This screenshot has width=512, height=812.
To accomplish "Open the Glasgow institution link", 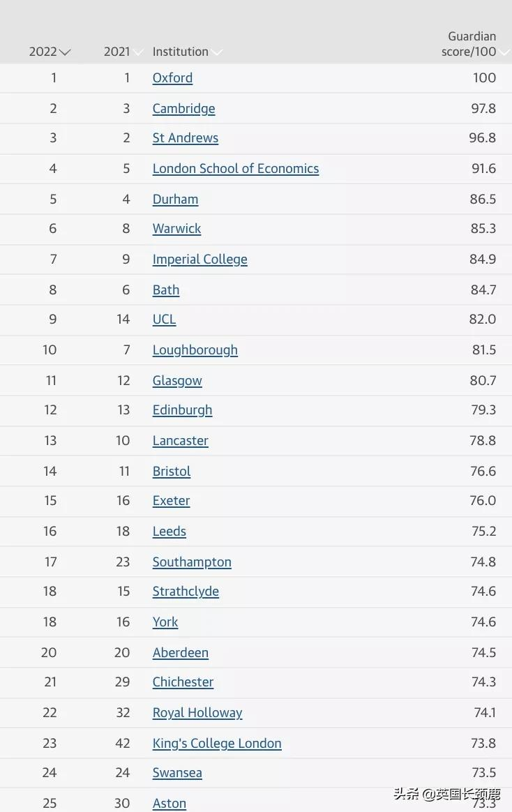I will [x=176, y=380].
